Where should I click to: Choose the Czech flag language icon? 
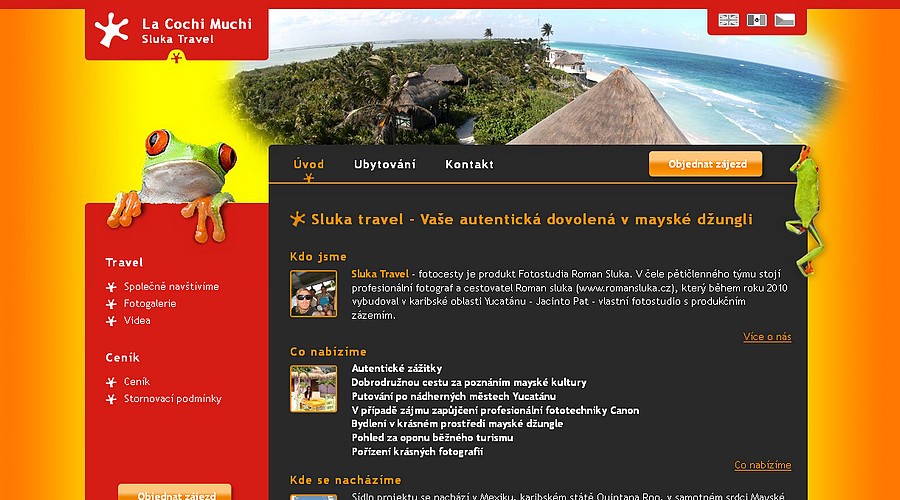(x=785, y=20)
